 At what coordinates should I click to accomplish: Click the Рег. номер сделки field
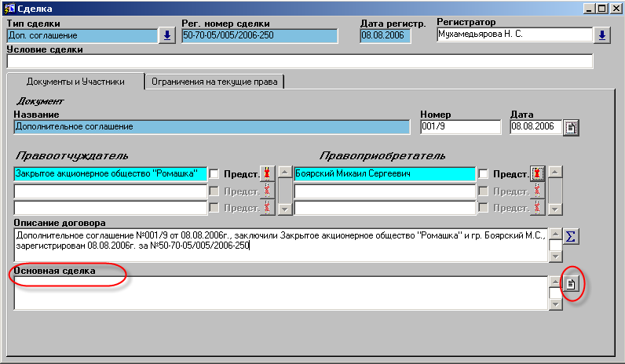(x=259, y=35)
